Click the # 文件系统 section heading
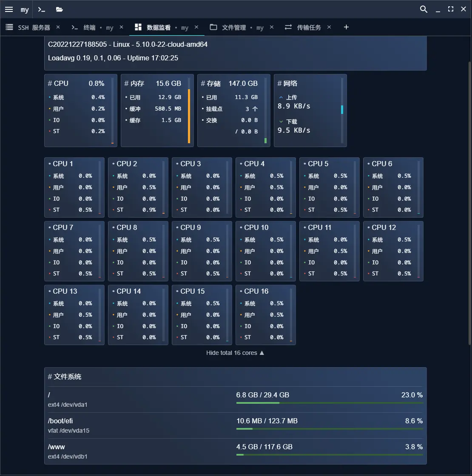 click(64, 377)
